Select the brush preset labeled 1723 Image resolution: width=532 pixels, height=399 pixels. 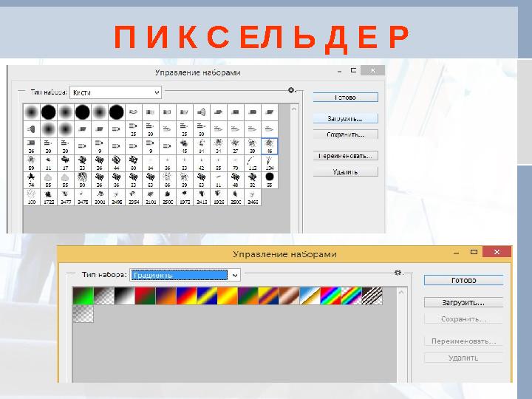coord(49,197)
